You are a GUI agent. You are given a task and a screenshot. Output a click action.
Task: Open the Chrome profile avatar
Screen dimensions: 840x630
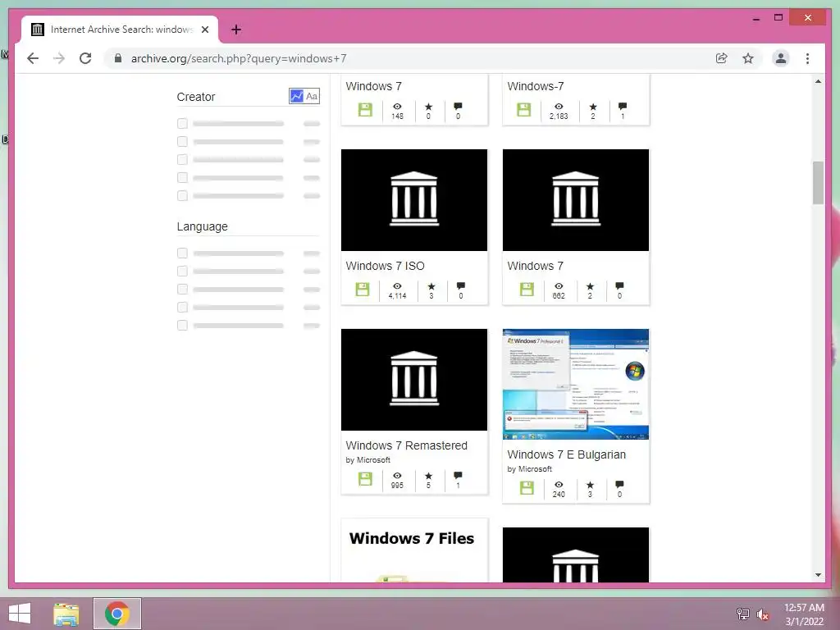click(781, 58)
